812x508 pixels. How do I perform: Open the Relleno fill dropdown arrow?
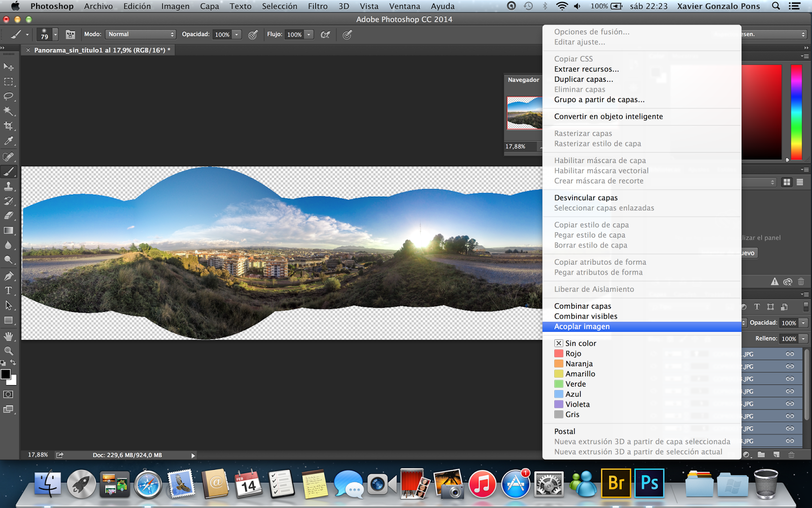click(803, 339)
